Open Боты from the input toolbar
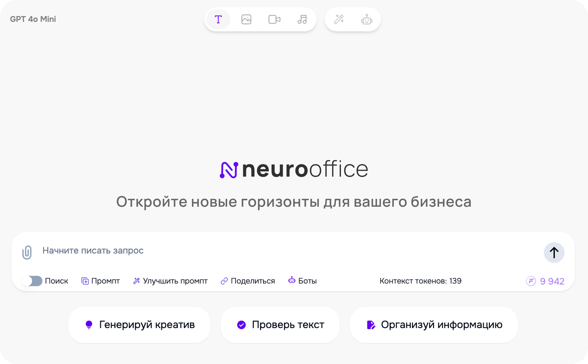The height and width of the screenshot is (364, 588). 302,281
